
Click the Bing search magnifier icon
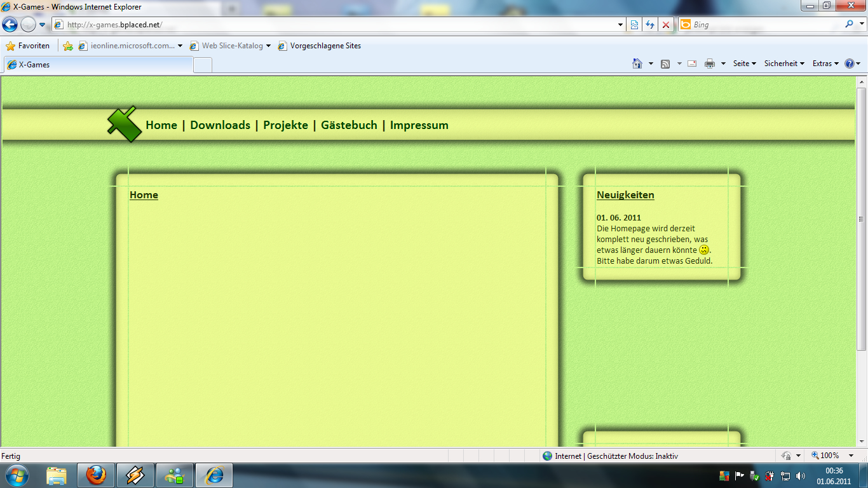[x=850, y=24]
